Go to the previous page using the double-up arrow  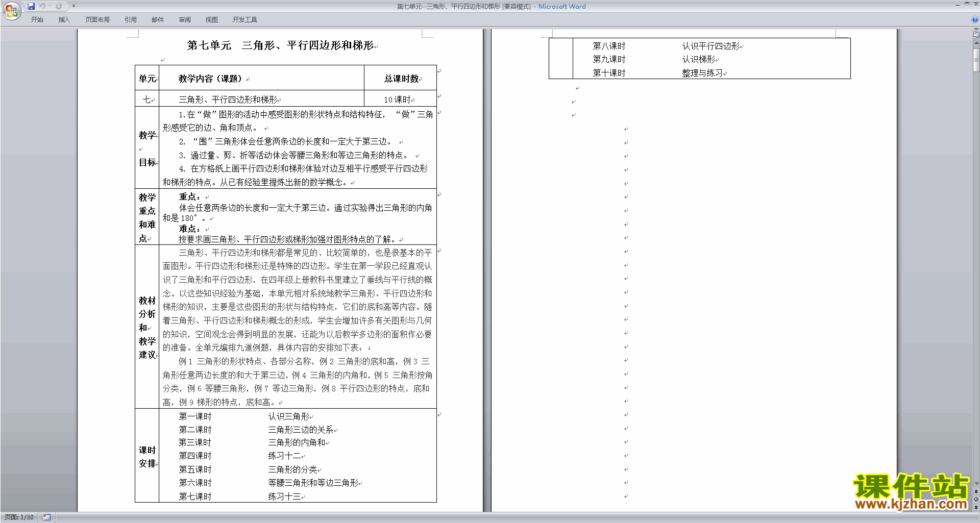click(976, 491)
